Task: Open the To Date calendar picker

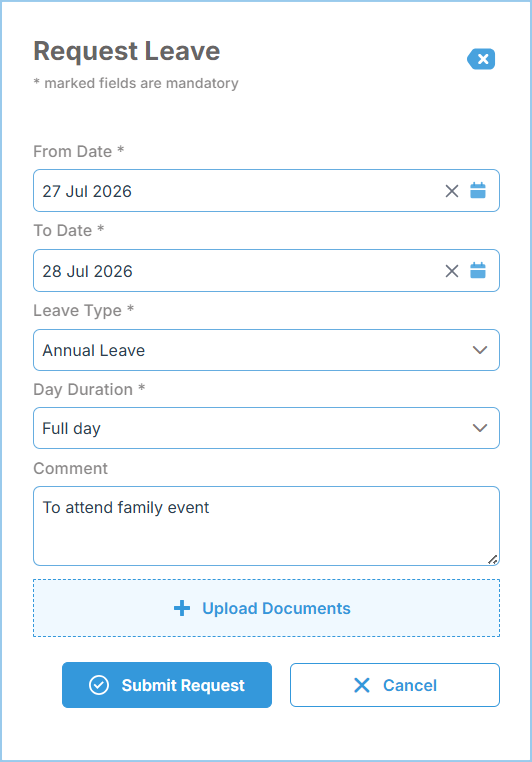Action: coord(478,270)
